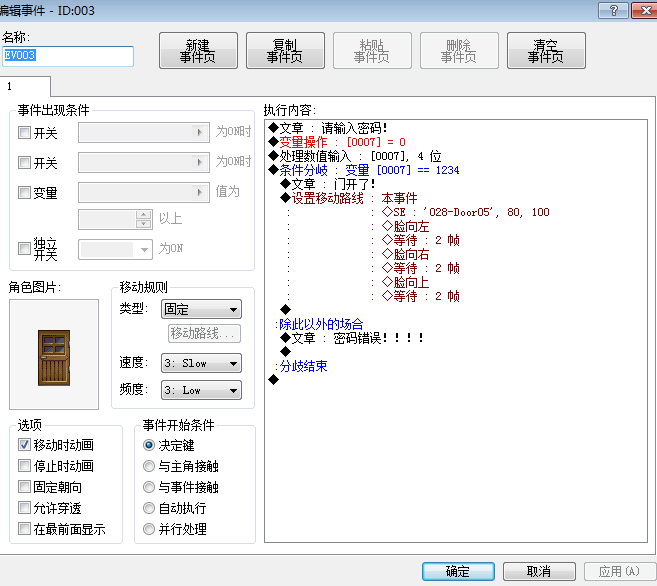Select the 自动执行 trigger radio button

click(149, 508)
